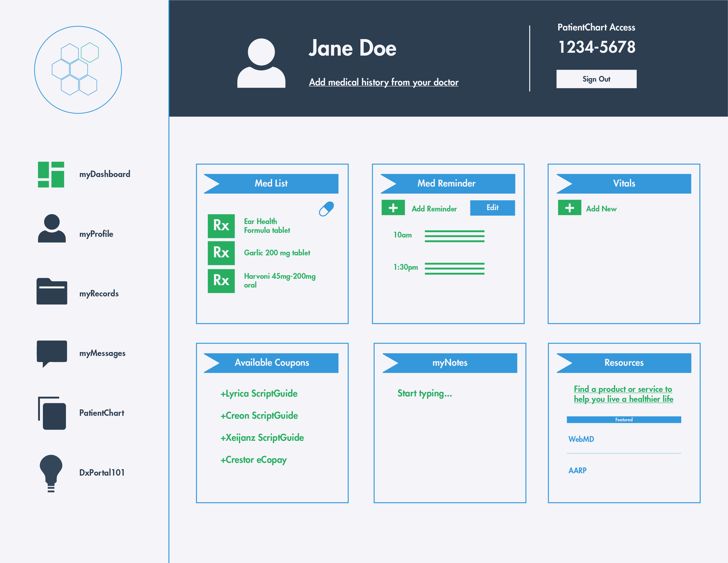This screenshot has height=563, width=728.
Task: Sign Out of PatientChart
Action: (x=596, y=79)
